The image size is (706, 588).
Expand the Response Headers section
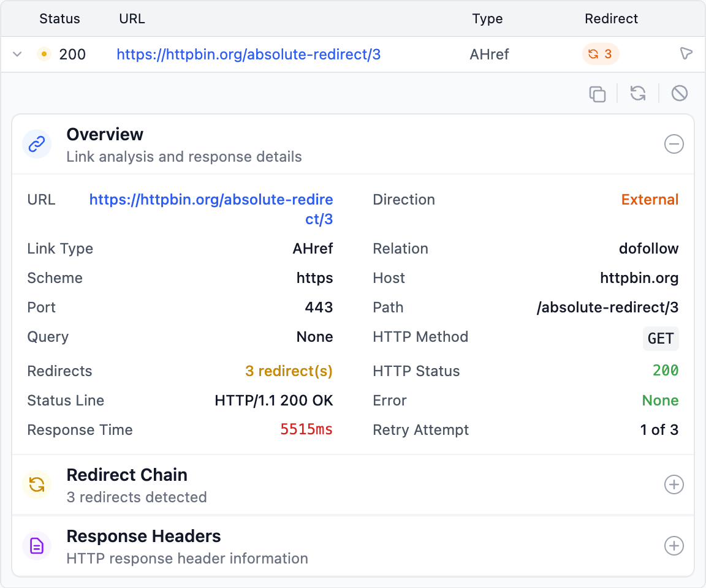[x=674, y=546]
